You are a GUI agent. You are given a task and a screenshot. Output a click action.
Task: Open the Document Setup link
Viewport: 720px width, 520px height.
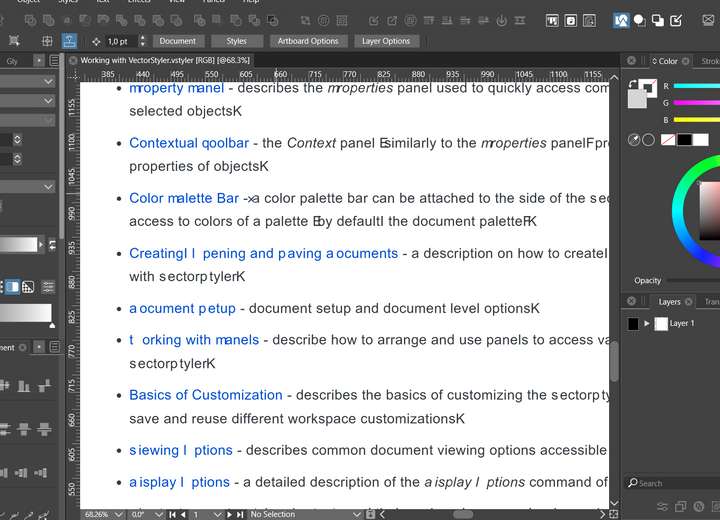point(182,308)
